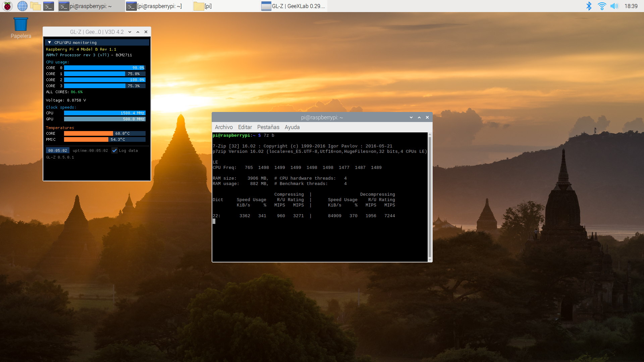This screenshot has height=362, width=644.
Task: Open the volume speaker control
Action: (614, 6)
